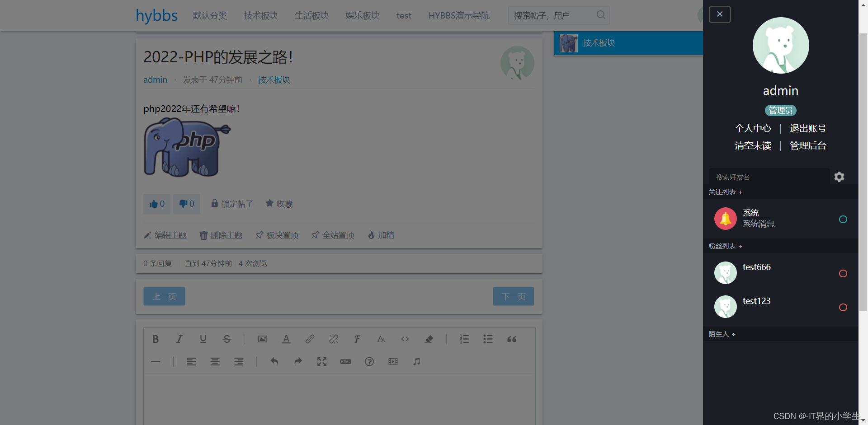868x425 pixels.
Task: Expand the 粉丝列表 section
Action: (725, 246)
